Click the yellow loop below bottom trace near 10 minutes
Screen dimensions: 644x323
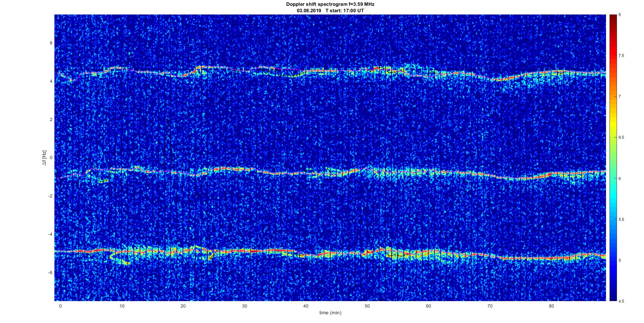(x=119, y=259)
